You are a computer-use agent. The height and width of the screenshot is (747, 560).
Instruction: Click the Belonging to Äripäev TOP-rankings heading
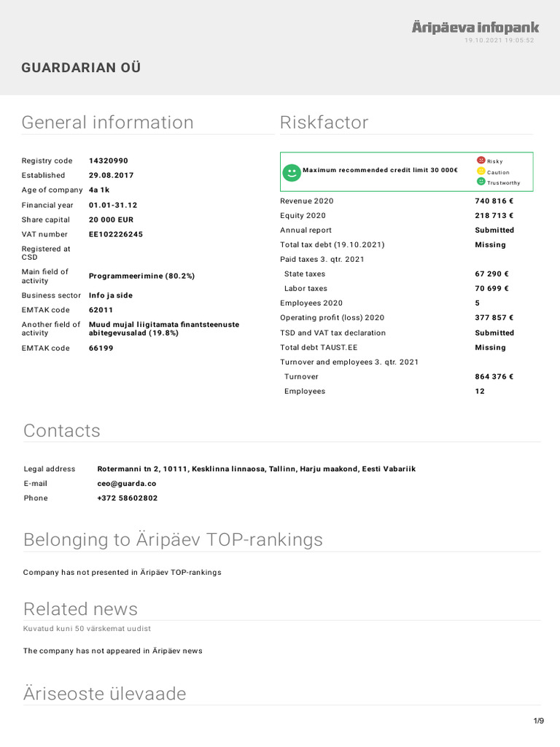(x=173, y=540)
